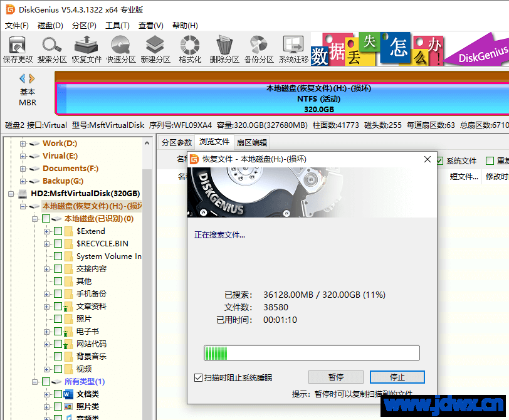
Task: Click the 暂停 pause button
Action: 335,377
